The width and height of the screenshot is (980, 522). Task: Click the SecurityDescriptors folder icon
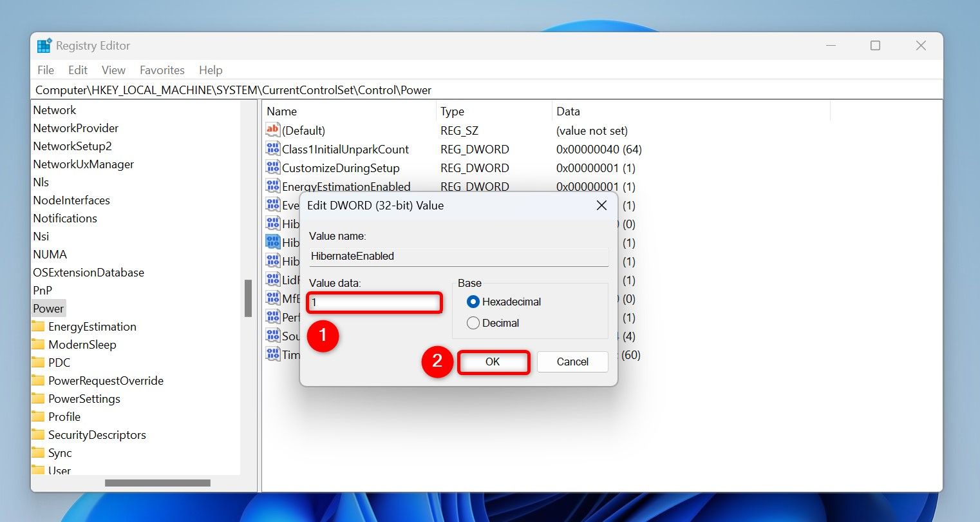coord(38,435)
